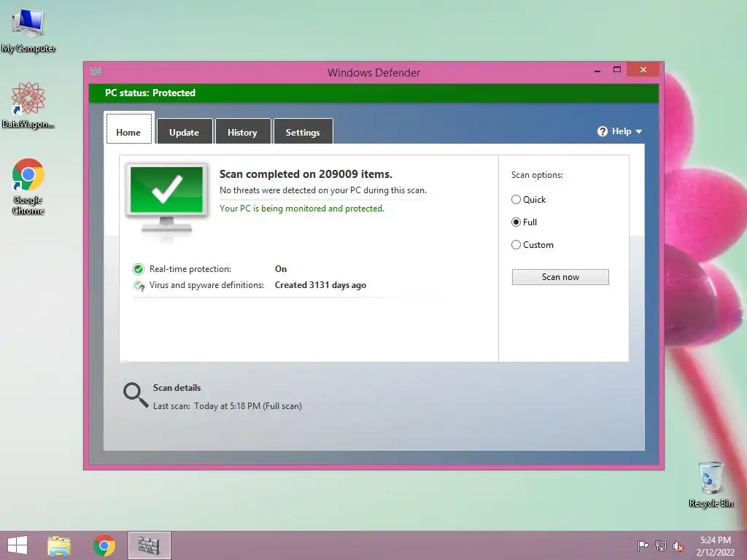This screenshot has height=560, width=747.
Task: Click the muted volume tray icon
Action: tap(678, 546)
